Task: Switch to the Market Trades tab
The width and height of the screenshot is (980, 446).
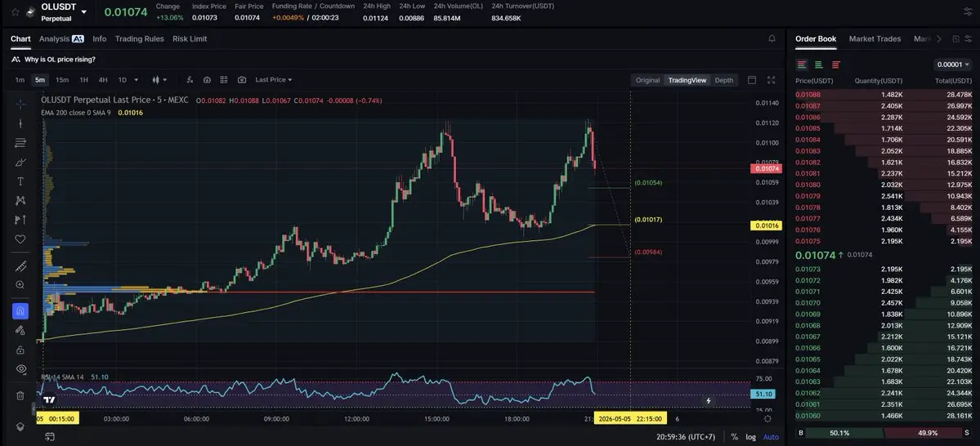Action: (x=875, y=38)
